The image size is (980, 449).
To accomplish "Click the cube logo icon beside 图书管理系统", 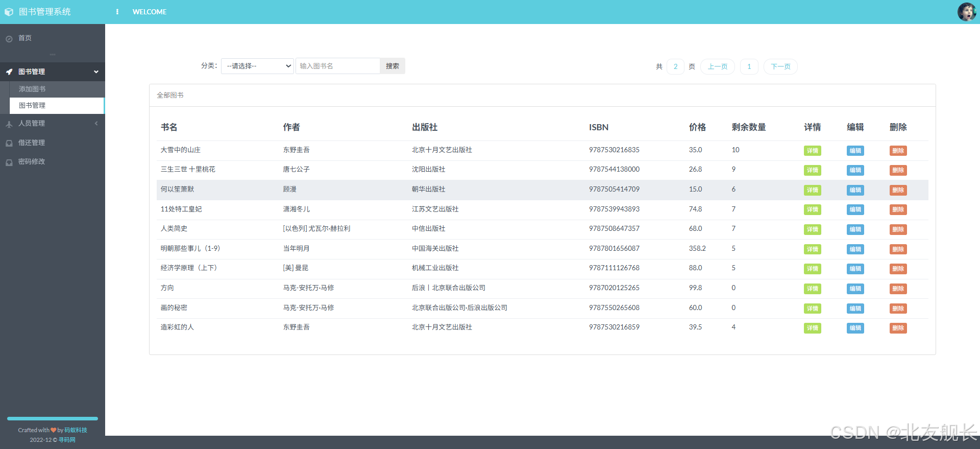I will click(x=9, y=12).
